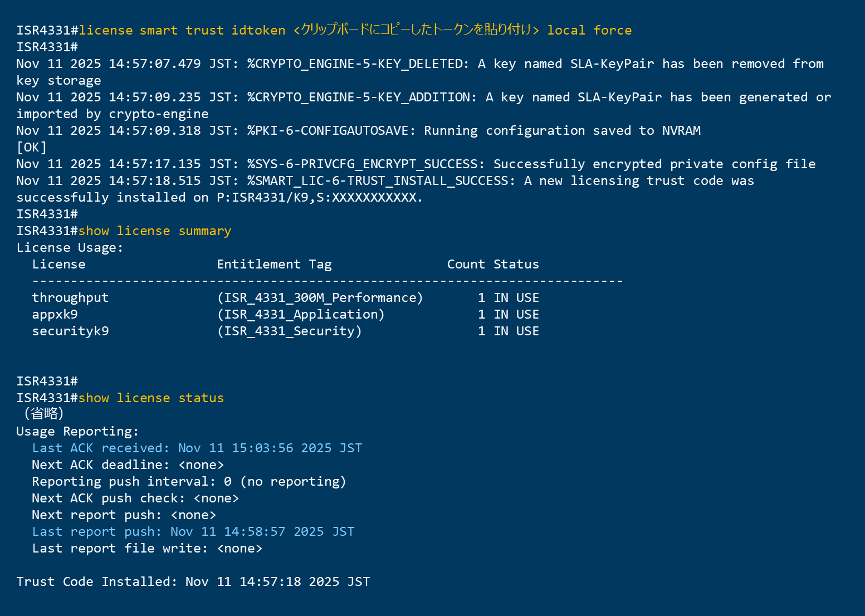
Task: Click the PKI-6-CONFIGAUTOSAVE log entry
Action: 331,131
